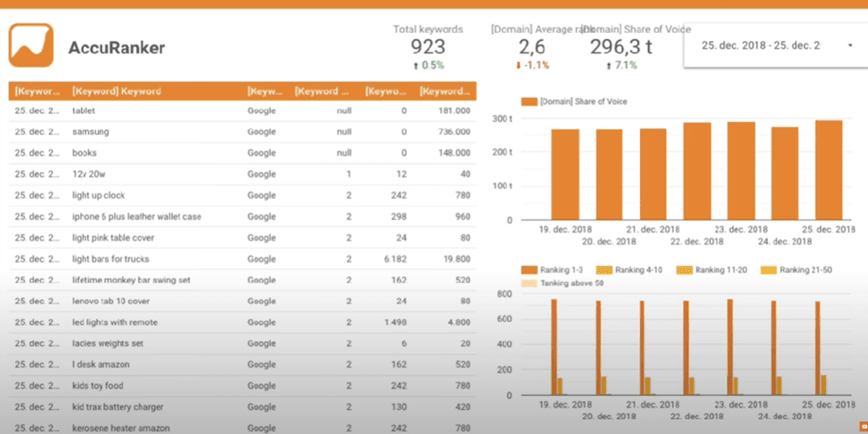Screen dimensions: 868x434
Task: Click the light up clock keyword
Action: (99, 195)
